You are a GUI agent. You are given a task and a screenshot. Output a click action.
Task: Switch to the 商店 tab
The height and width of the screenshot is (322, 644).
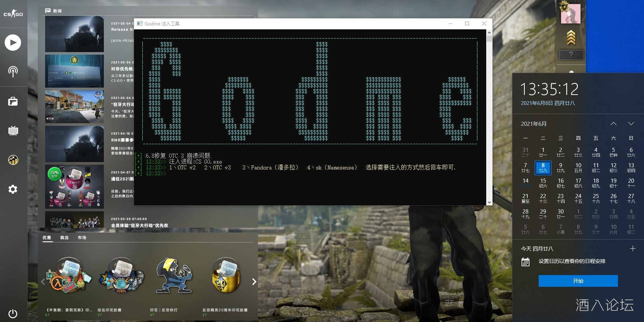(x=65, y=238)
